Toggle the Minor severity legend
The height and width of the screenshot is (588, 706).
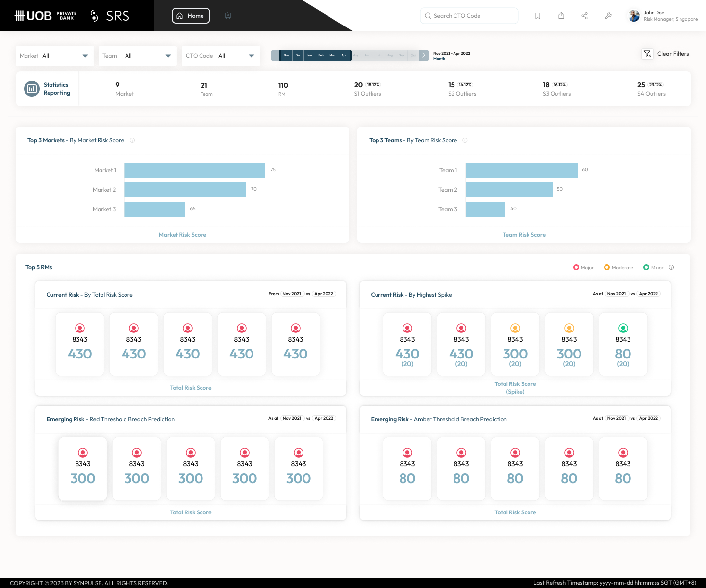pos(653,267)
